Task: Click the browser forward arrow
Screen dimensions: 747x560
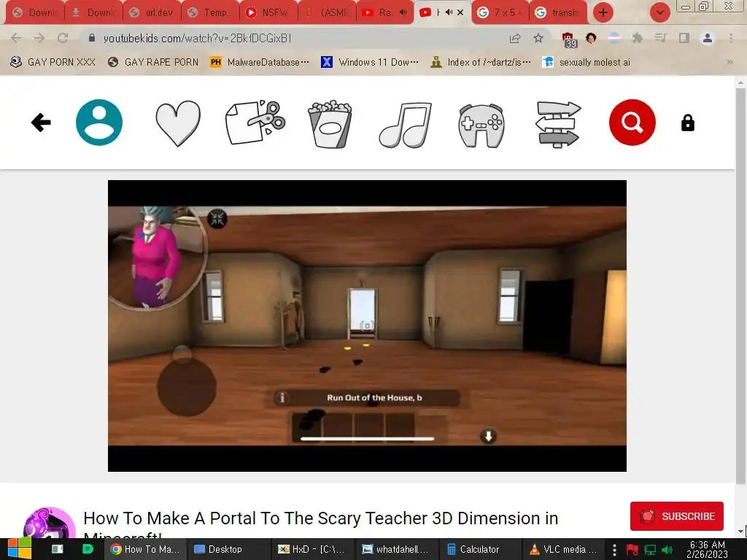Action: tap(39, 38)
